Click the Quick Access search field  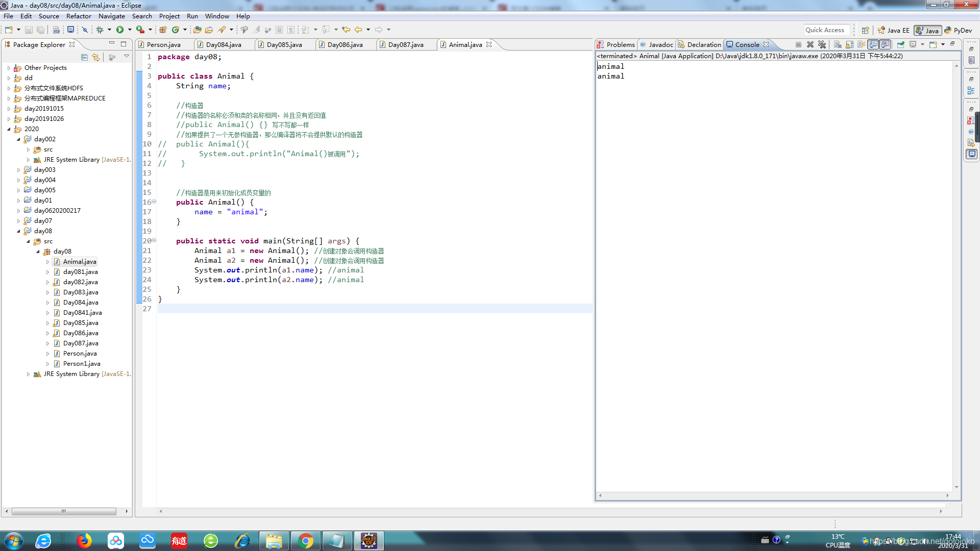tap(826, 30)
